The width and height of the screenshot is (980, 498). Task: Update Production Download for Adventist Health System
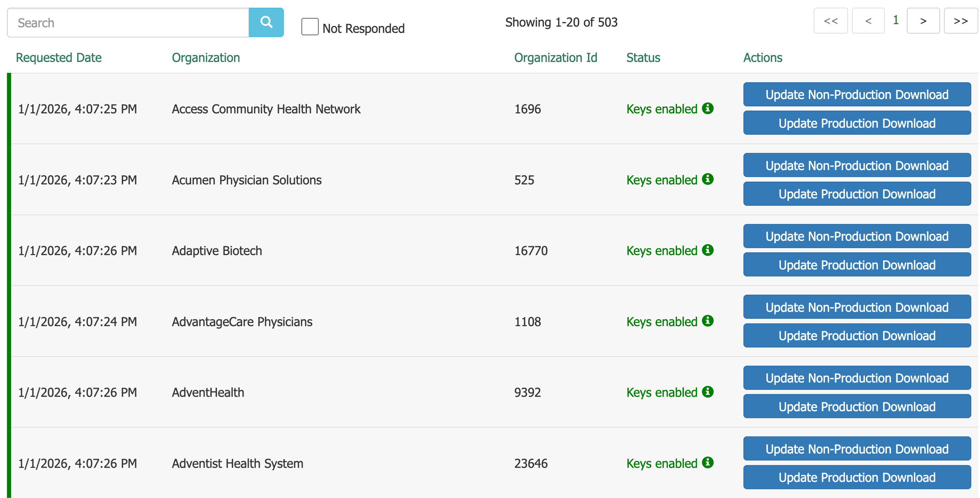(x=857, y=477)
